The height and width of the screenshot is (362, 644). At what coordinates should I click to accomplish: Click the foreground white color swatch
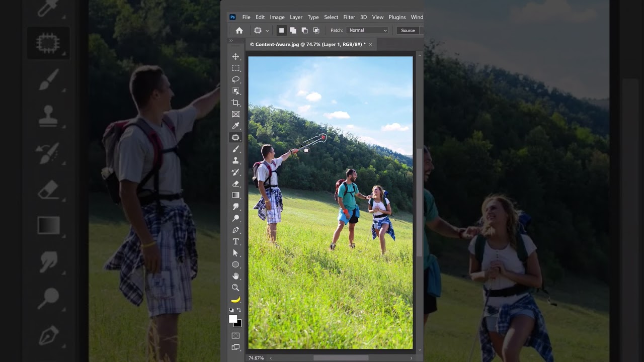pyautogui.click(x=233, y=319)
